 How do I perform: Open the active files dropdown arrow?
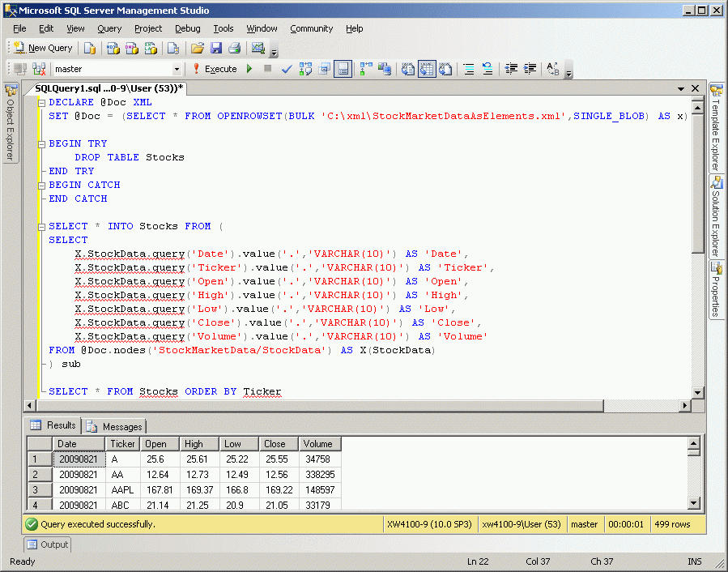click(679, 88)
